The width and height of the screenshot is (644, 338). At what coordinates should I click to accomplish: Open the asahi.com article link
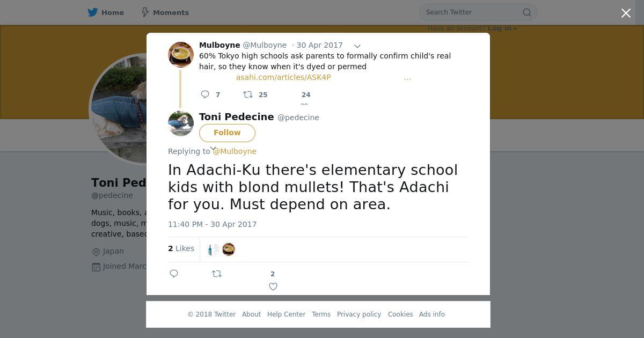(x=283, y=77)
